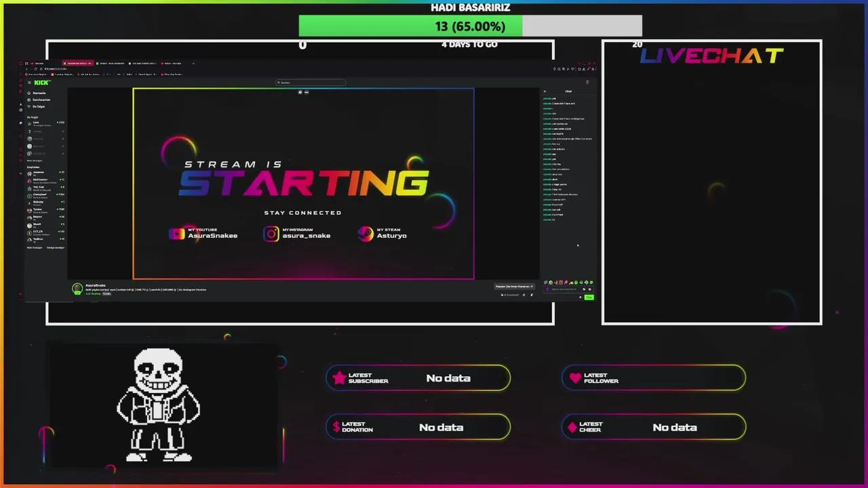This screenshot has height=488, width=868.
Task: Click the Lavo channel avatar in the sidebar
Action: (30, 123)
